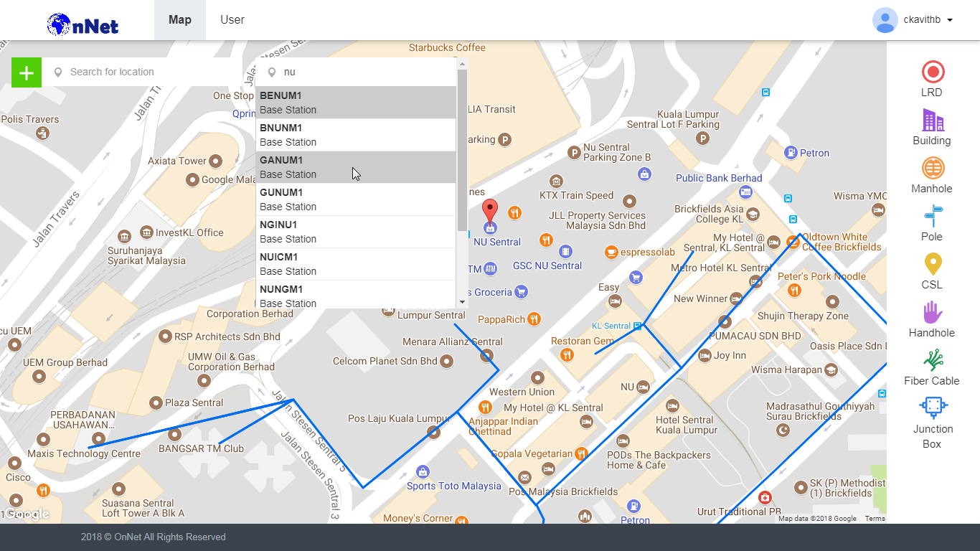Open the ckavithb account dropdown arrow
Screen dimensions: 980x551
(950, 20)
